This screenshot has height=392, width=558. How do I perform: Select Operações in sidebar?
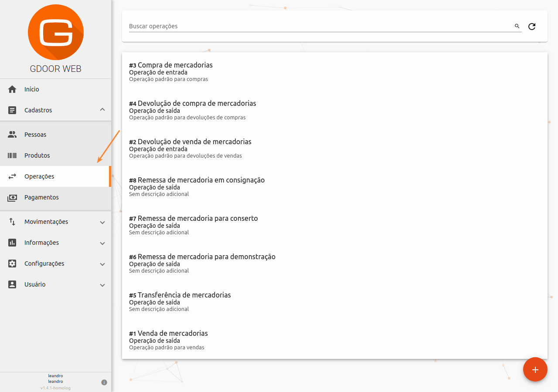coord(55,176)
